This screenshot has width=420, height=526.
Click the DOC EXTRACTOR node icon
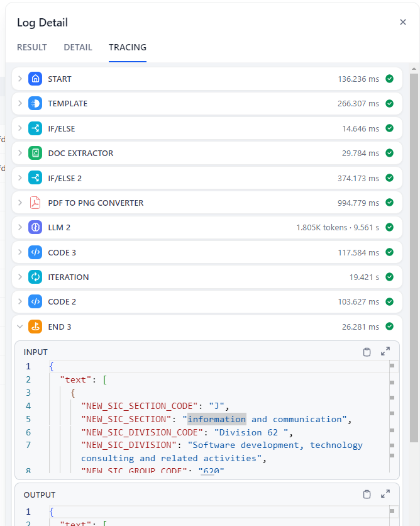35,154
